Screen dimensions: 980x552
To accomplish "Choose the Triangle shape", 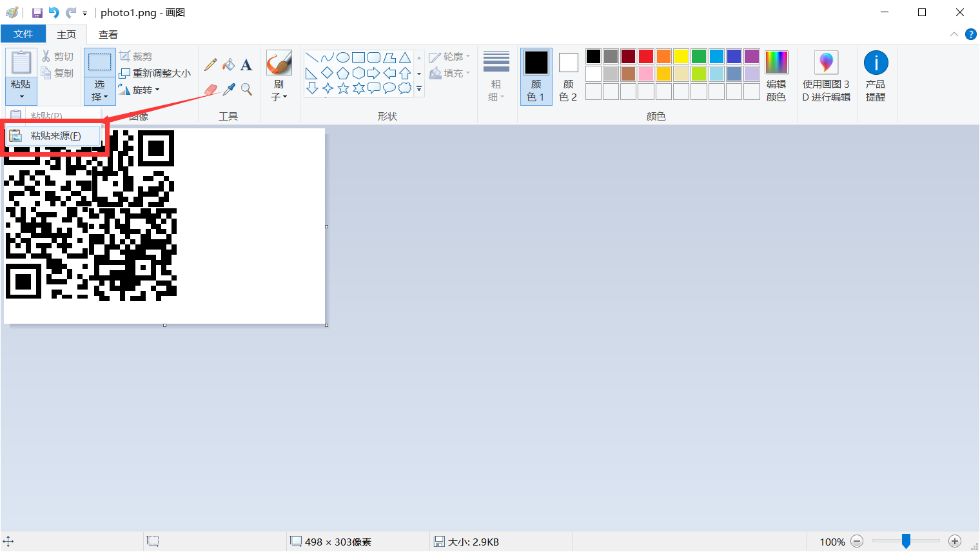I will (x=405, y=58).
